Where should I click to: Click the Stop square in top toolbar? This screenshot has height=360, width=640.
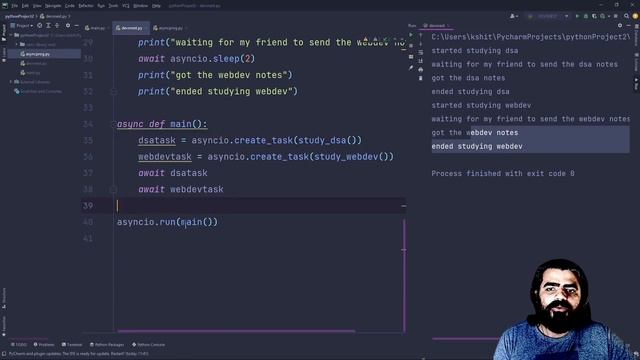click(616, 16)
